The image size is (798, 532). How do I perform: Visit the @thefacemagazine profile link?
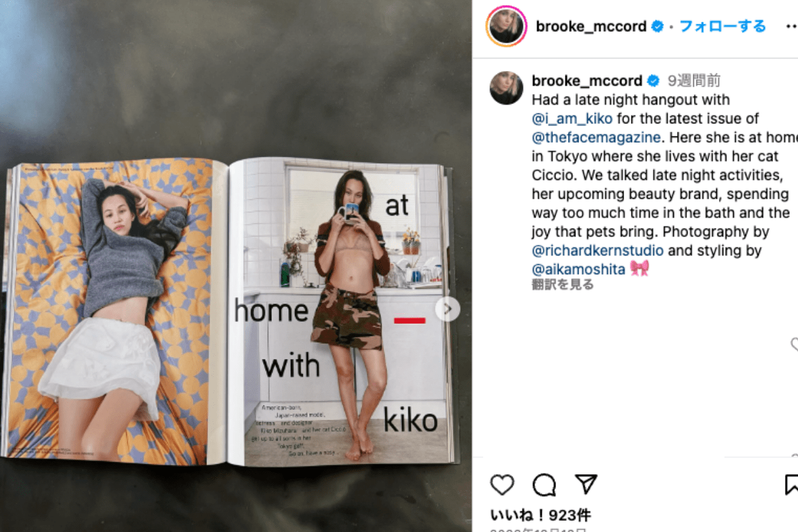pyautogui.click(x=596, y=137)
